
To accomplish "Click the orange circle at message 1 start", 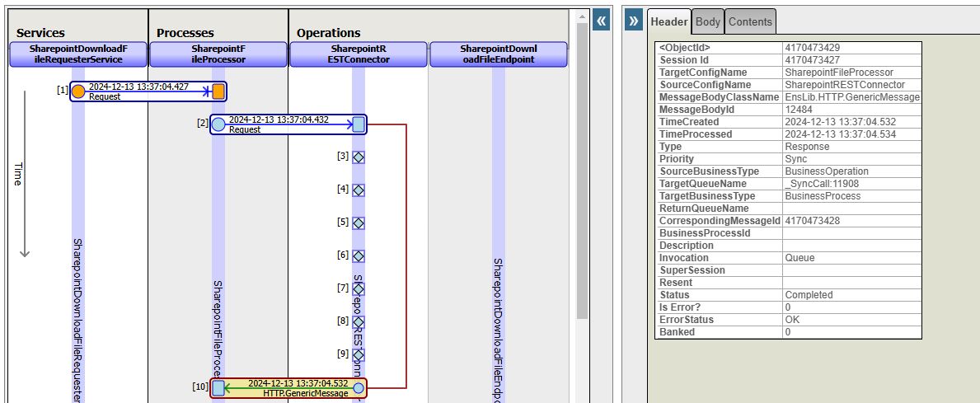I will [x=78, y=91].
